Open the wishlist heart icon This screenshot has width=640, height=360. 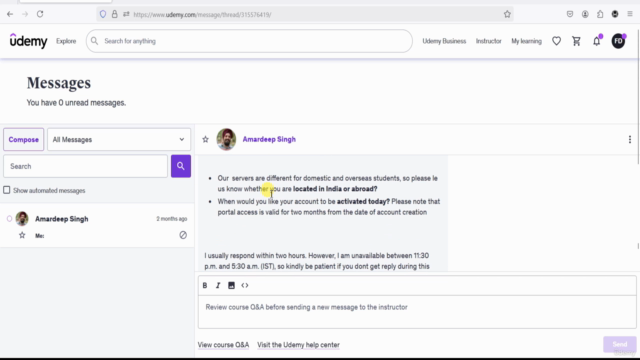(556, 41)
